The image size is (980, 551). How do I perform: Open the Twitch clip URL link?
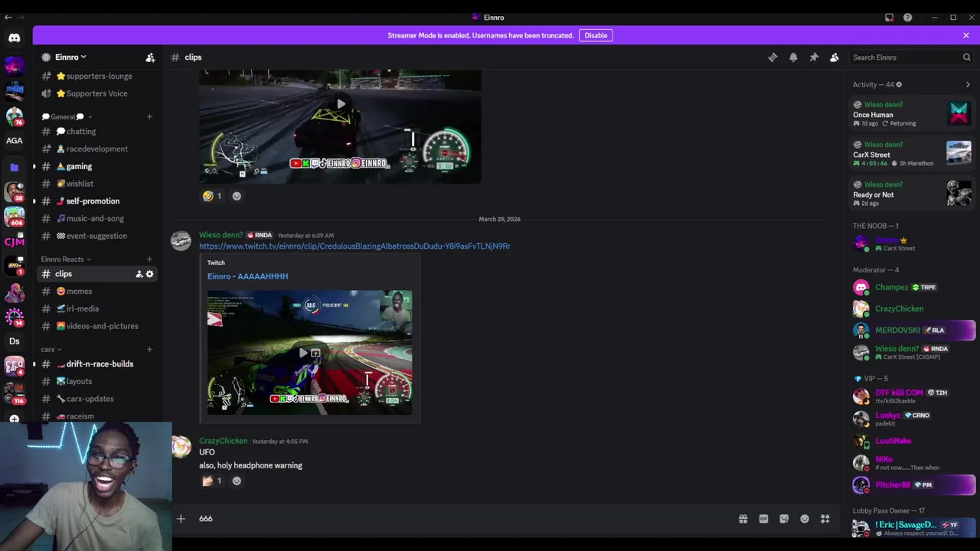coord(354,246)
